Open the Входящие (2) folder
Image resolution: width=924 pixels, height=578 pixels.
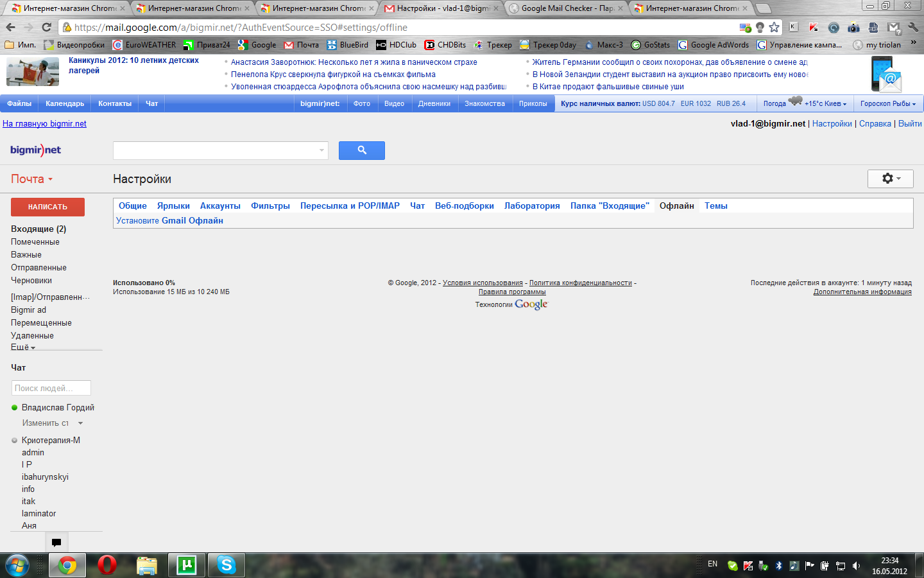coord(38,229)
